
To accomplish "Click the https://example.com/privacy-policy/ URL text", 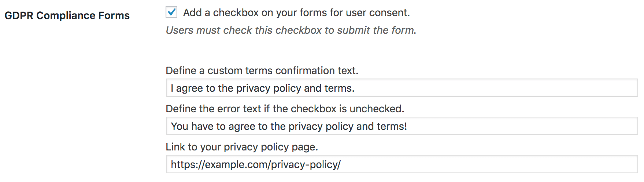I will [x=256, y=165].
